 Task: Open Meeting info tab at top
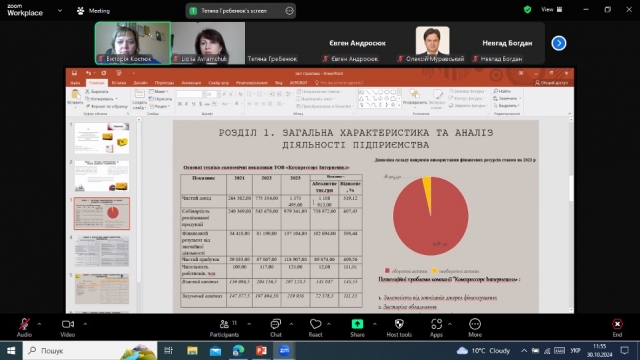[93, 11]
